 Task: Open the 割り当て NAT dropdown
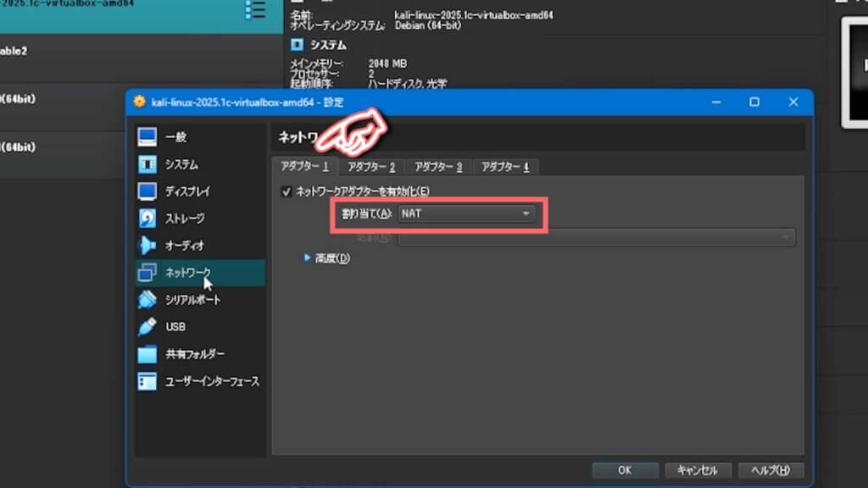[x=465, y=213]
